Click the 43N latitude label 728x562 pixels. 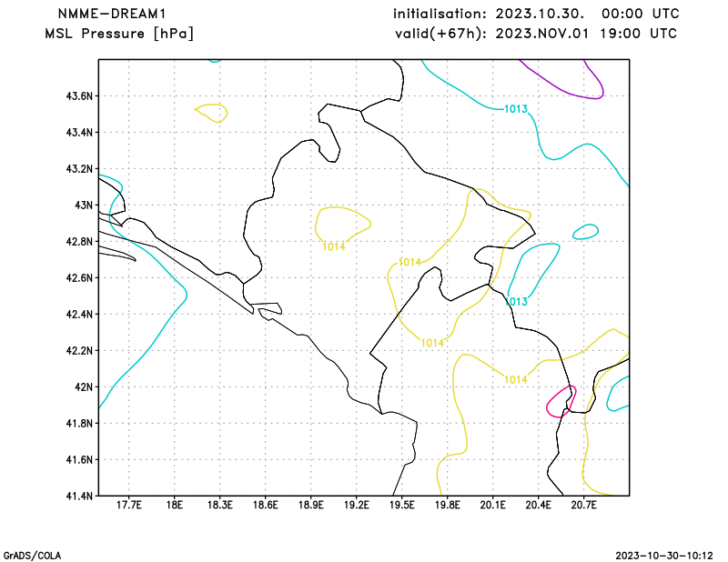pos(84,206)
